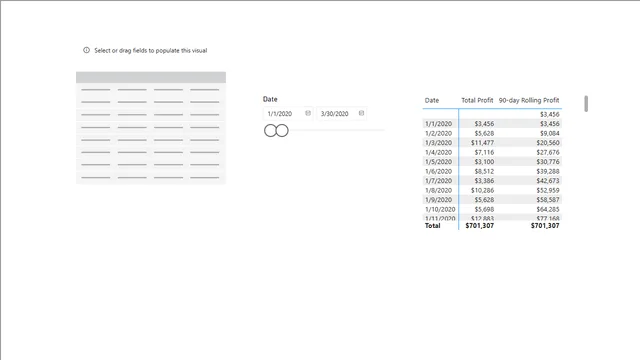
Task: Click Total Profit value $11,477
Action: pos(482,143)
